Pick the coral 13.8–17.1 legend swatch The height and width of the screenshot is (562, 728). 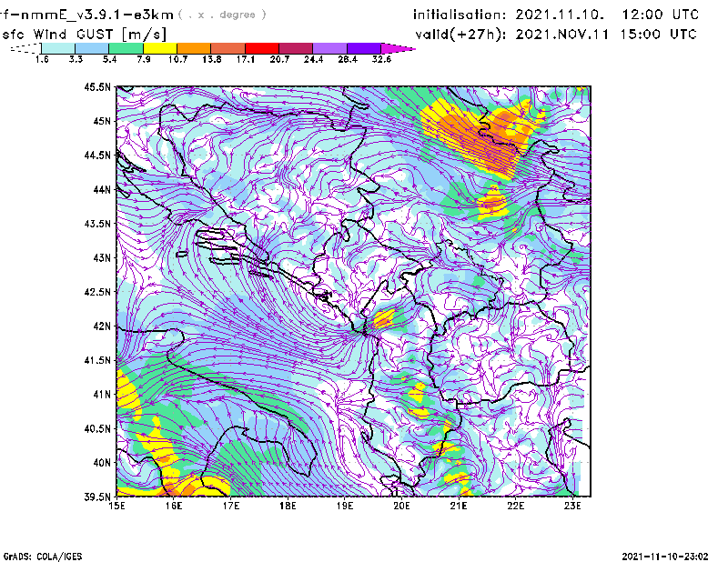(x=228, y=48)
